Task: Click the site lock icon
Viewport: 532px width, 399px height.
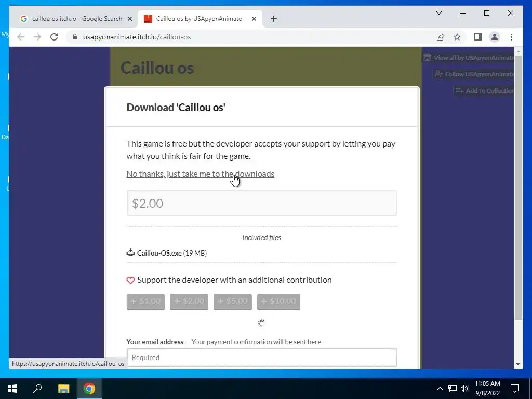Action: pos(75,37)
